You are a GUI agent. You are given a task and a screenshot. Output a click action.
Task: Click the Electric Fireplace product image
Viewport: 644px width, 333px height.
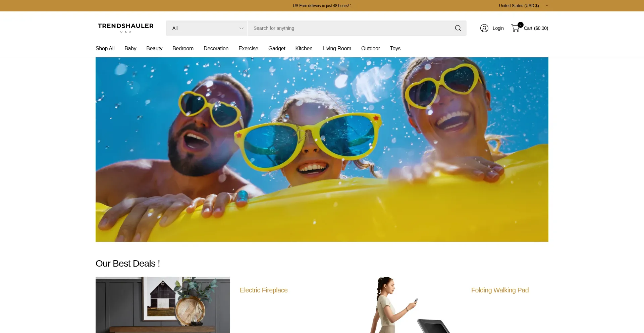pyautogui.click(x=163, y=304)
